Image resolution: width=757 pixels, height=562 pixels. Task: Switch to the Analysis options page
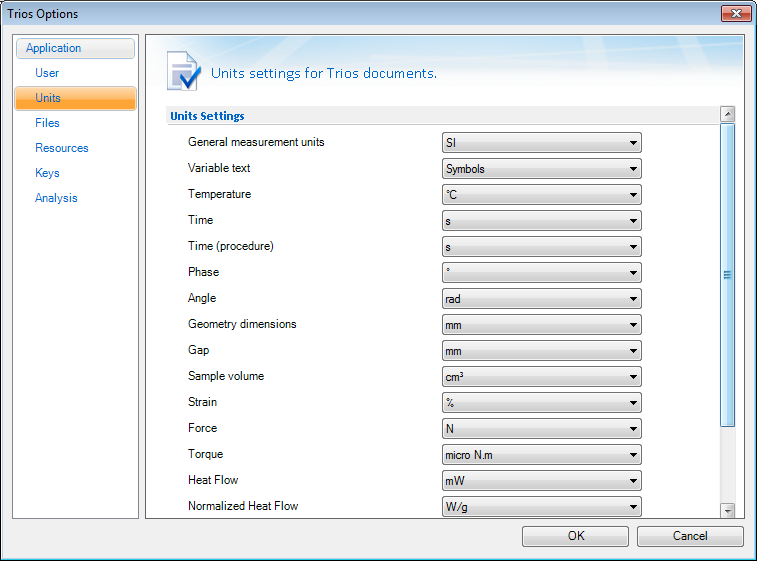[56, 198]
